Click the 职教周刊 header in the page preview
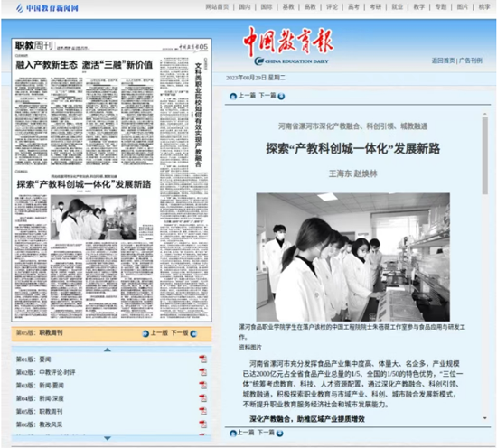497x448 pixels. click(34, 45)
